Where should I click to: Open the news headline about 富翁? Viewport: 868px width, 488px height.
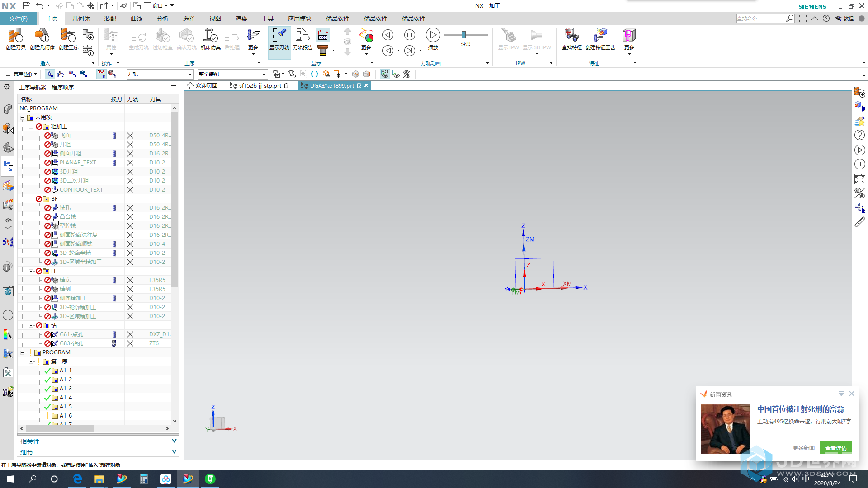(x=800, y=409)
